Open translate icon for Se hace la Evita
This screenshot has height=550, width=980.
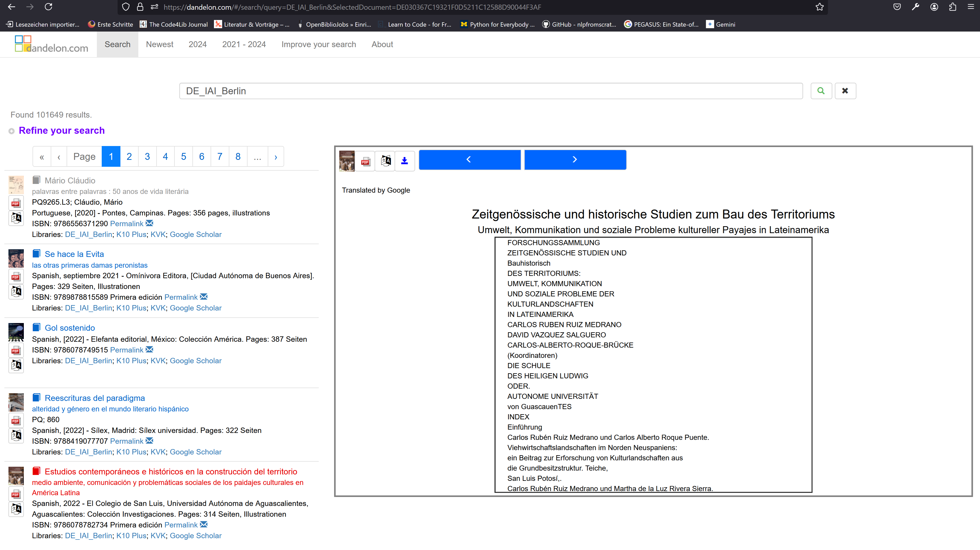pos(16,292)
